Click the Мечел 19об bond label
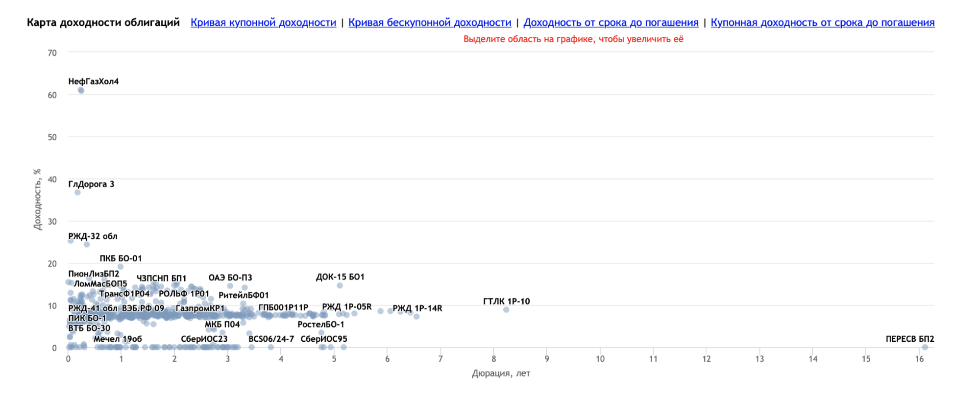 pyautogui.click(x=118, y=339)
